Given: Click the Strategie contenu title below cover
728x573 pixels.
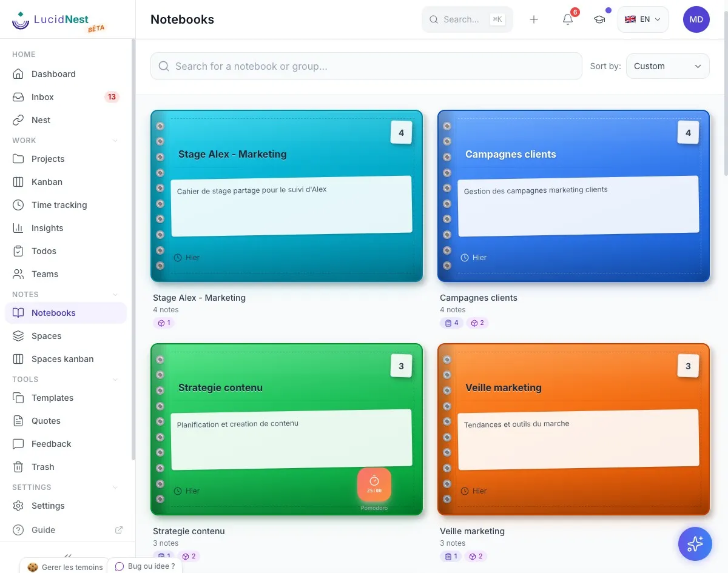Looking at the screenshot, I should [x=189, y=531].
